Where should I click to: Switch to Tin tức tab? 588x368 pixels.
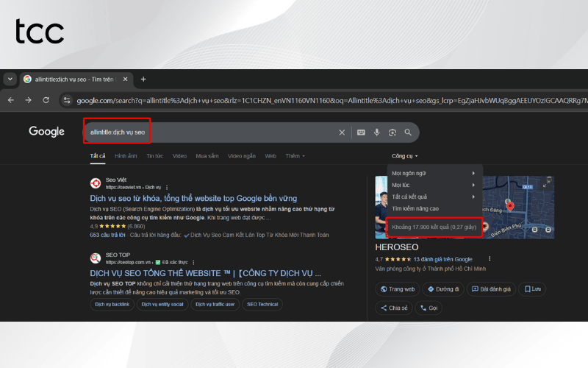point(154,156)
